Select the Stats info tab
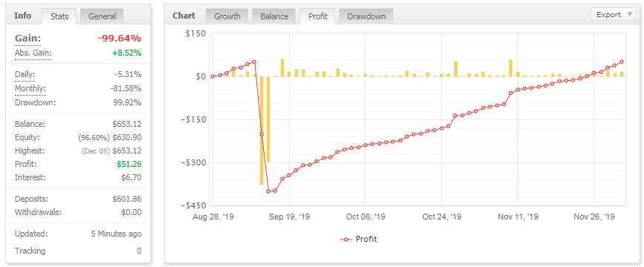 [x=59, y=16]
